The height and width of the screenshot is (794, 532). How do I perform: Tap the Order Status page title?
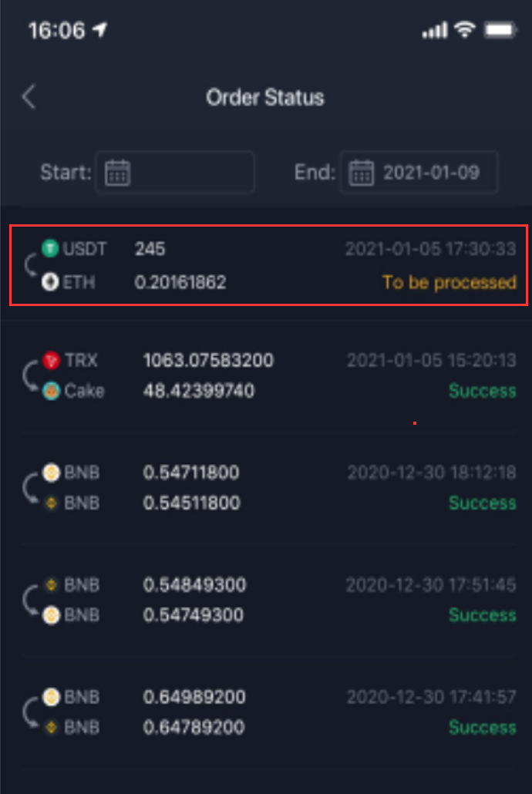[265, 98]
